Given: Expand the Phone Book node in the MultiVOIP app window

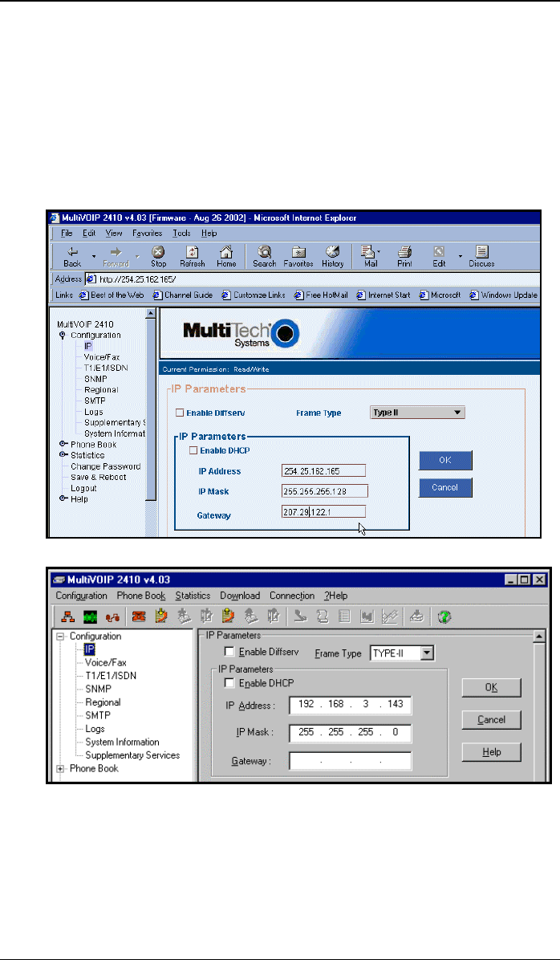Looking at the screenshot, I should [x=60, y=768].
